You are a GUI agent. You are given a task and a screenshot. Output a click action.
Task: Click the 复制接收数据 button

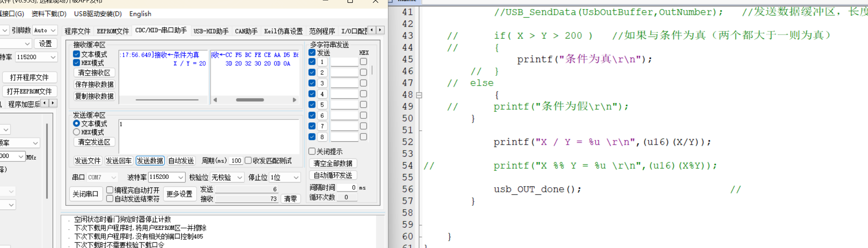[94, 96]
